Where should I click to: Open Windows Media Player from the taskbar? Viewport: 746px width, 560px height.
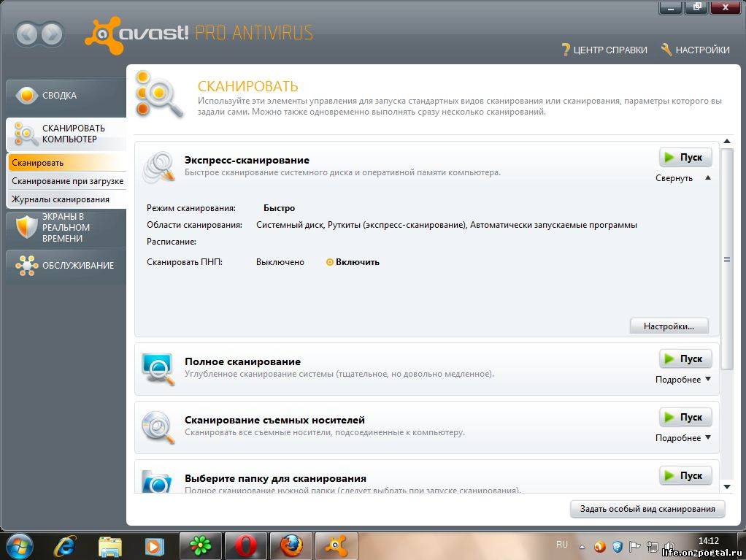click(154, 547)
